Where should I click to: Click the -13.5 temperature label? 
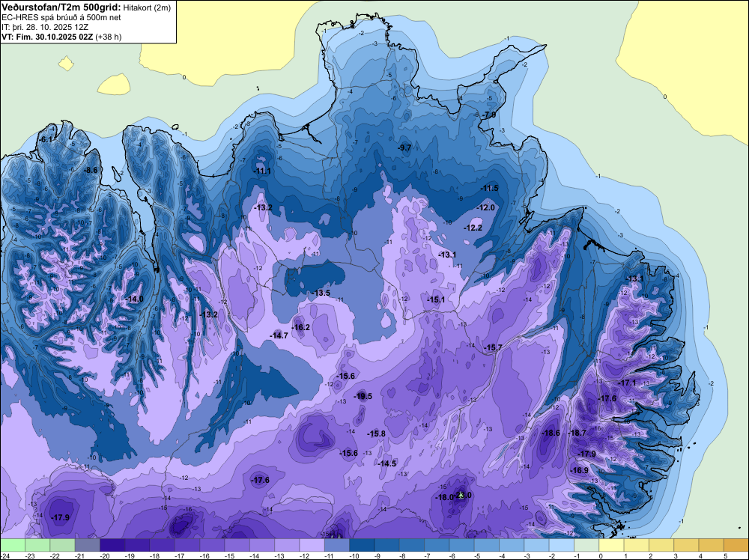point(321,293)
